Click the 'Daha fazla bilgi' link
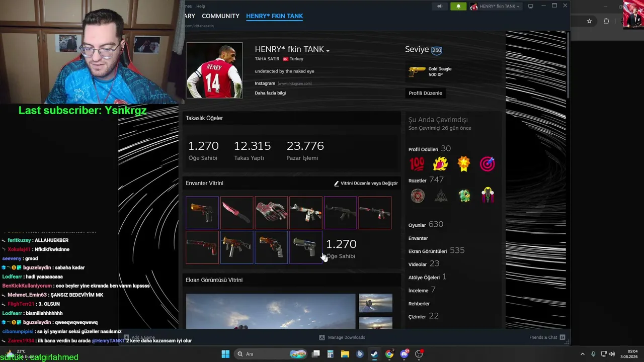644x362 pixels. 270,93
